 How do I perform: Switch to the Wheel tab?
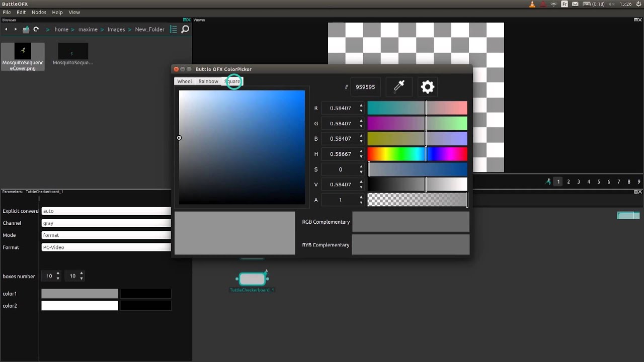point(184,81)
